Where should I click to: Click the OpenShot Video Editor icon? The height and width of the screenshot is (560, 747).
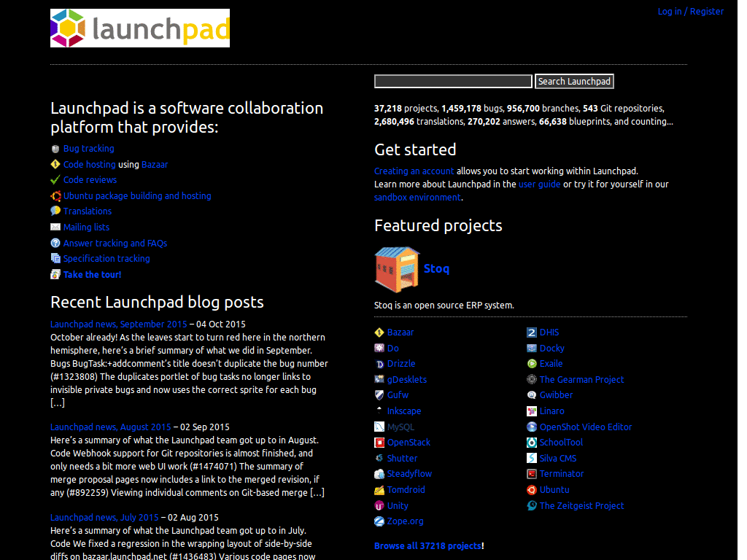tap(532, 427)
